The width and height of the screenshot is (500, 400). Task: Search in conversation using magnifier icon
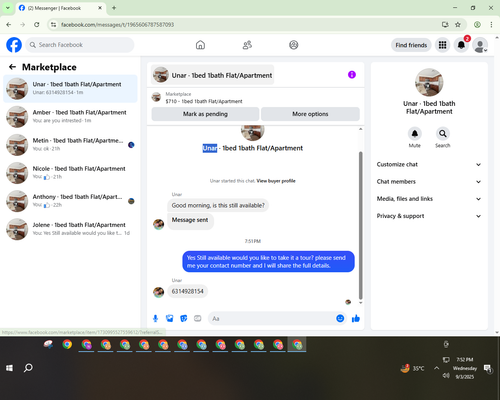coord(443,134)
